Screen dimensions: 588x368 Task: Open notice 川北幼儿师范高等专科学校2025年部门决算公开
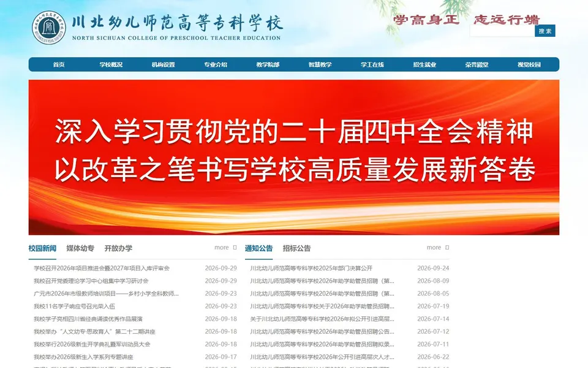pyautogui.click(x=311, y=268)
